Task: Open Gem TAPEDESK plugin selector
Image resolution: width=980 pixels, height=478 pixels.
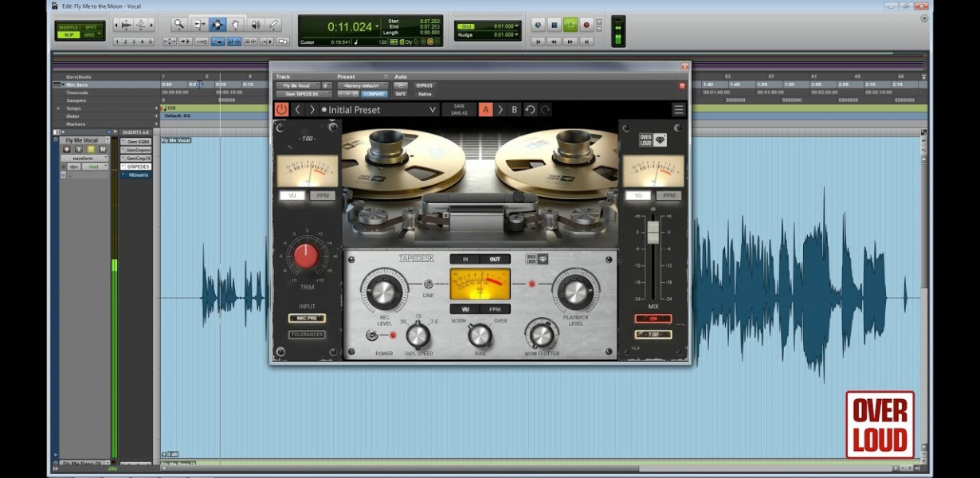Action: click(304, 94)
